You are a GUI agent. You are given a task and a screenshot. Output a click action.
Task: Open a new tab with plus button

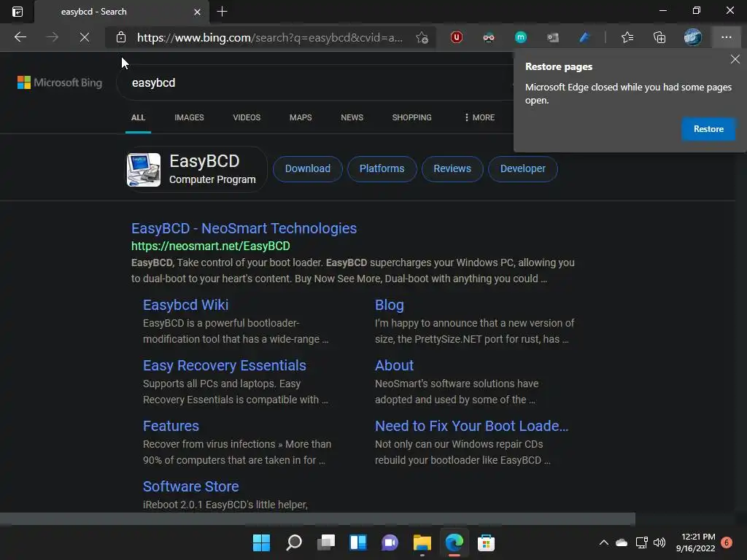coord(222,12)
